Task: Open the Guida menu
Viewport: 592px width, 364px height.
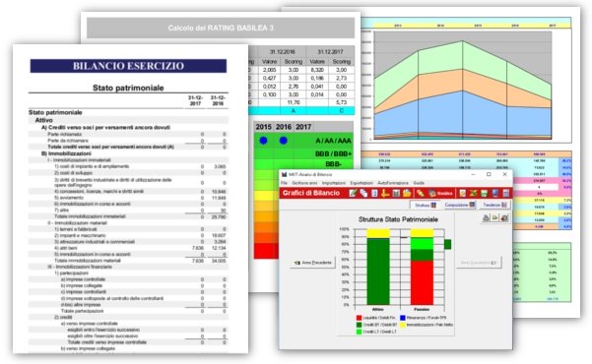Action: (419, 183)
